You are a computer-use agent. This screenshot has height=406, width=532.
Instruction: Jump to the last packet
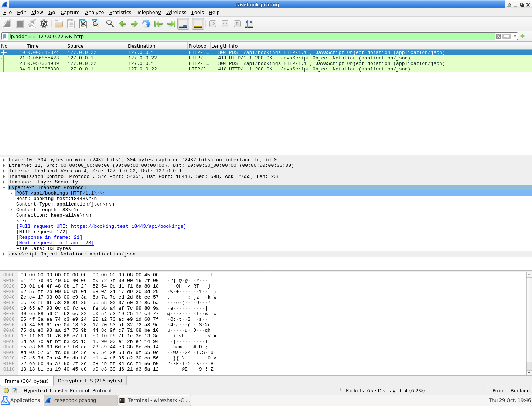pyautogui.click(x=171, y=24)
